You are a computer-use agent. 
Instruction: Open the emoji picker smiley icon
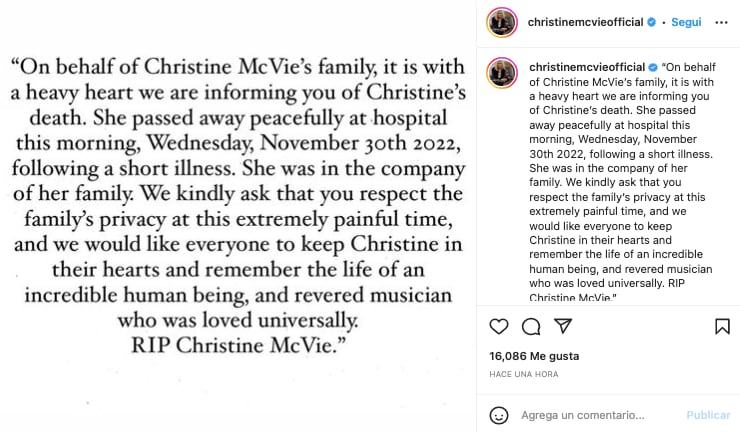499,415
